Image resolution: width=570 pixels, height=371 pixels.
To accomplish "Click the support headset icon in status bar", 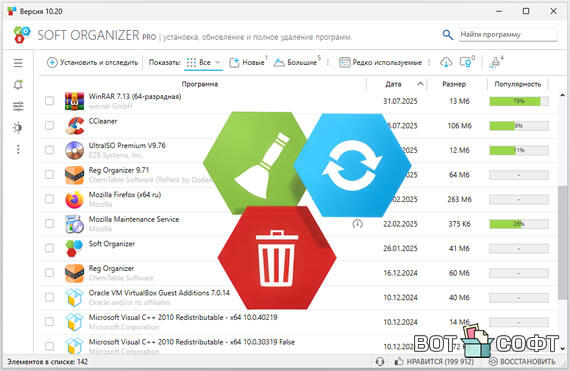I will (x=380, y=362).
